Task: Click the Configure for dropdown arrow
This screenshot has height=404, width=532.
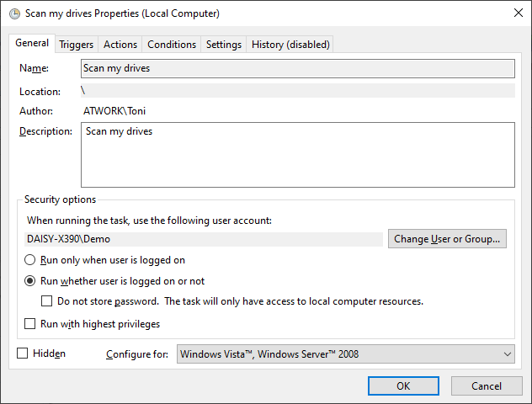Action: pyautogui.click(x=506, y=354)
